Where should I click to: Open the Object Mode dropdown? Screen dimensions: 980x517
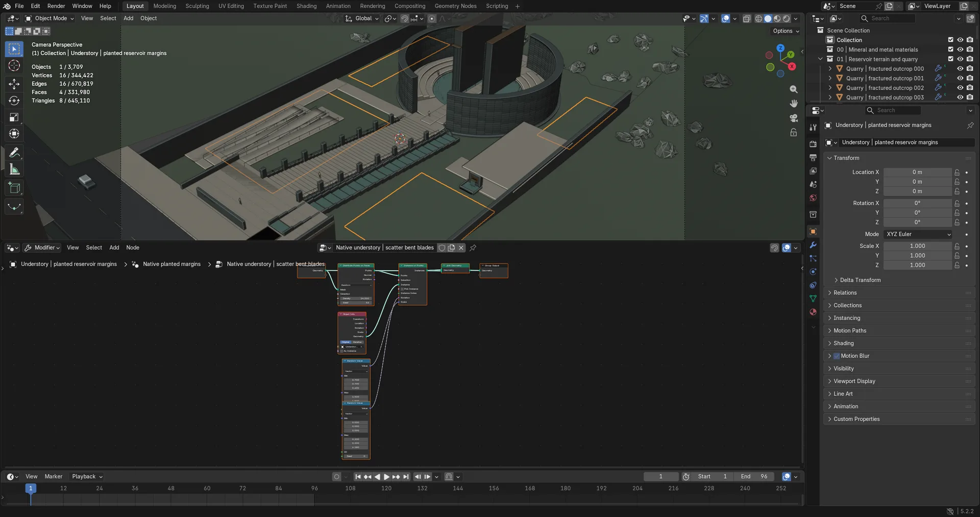(50, 18)
